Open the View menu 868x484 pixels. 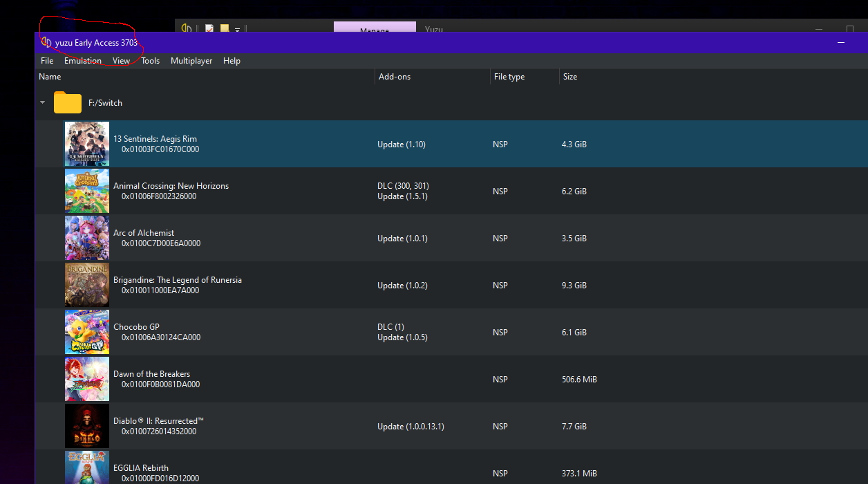coord(122,61)
